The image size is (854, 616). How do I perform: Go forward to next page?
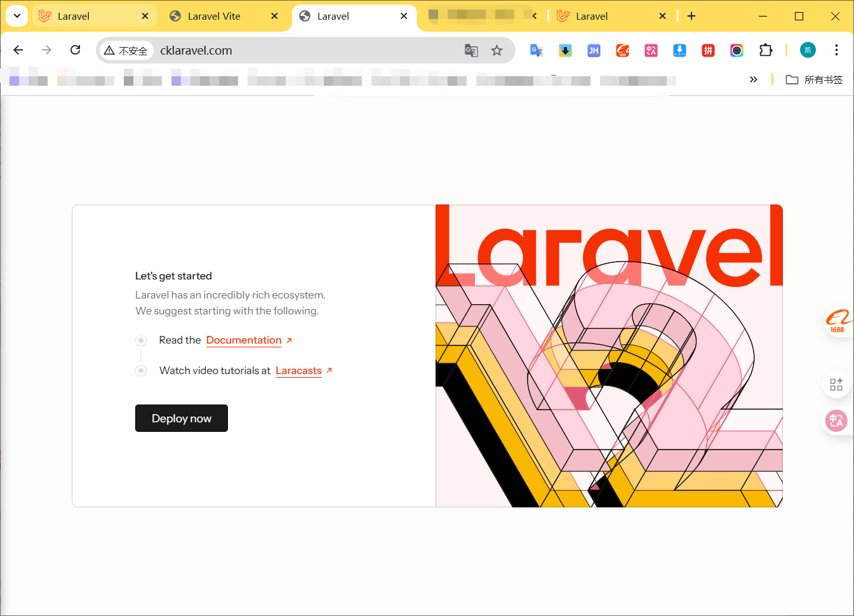pos(46,50)
